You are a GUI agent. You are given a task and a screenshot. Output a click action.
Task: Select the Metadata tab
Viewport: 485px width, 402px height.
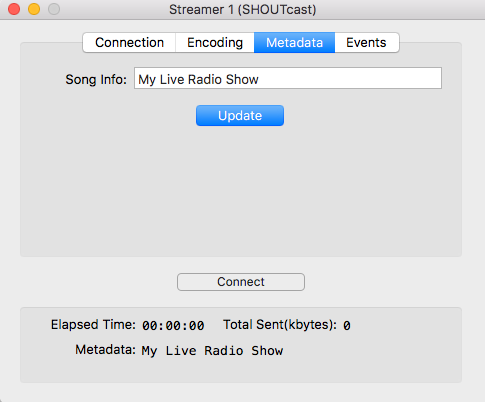tap(294, 43)
